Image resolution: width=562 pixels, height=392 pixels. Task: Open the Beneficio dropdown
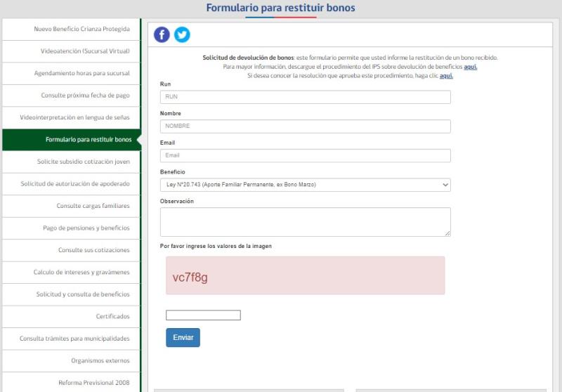[305, 185]
